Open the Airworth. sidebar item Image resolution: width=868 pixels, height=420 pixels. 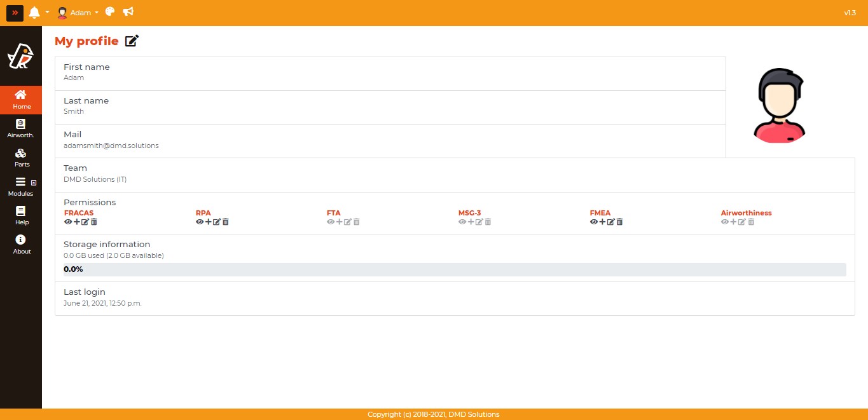pyautogui.click(x=21, y=128)
